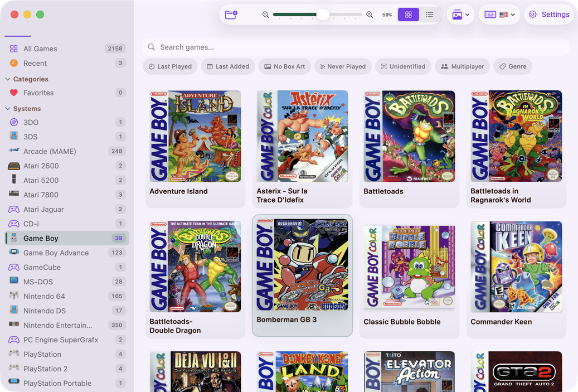Open the box art image dropdown

pyautogui.click(x=460, y=14)
